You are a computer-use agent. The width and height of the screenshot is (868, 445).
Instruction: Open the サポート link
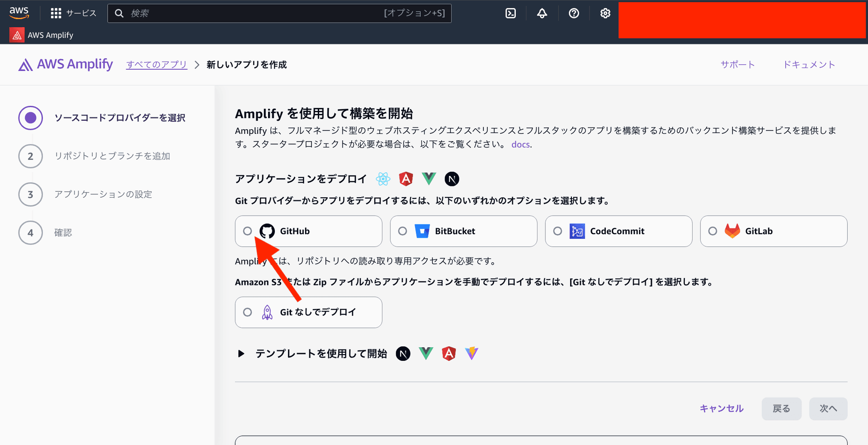pyautogui.click(x=737, y=65)
